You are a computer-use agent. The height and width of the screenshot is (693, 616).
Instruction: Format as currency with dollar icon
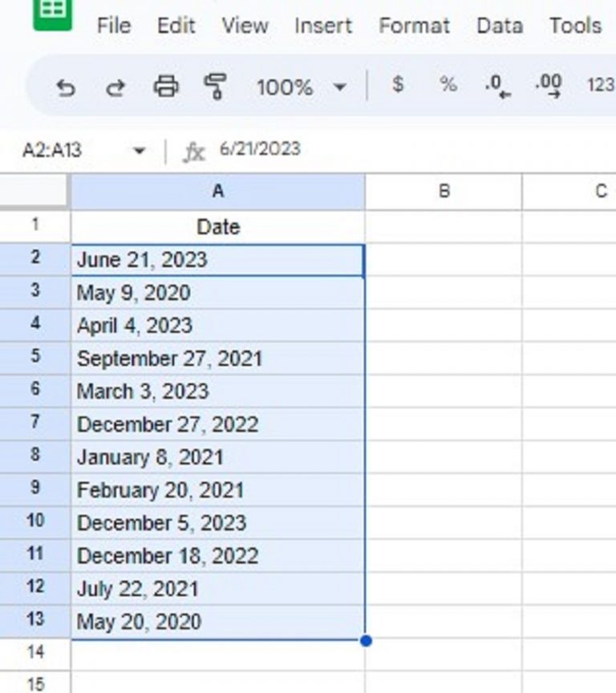tap(398, 84)
